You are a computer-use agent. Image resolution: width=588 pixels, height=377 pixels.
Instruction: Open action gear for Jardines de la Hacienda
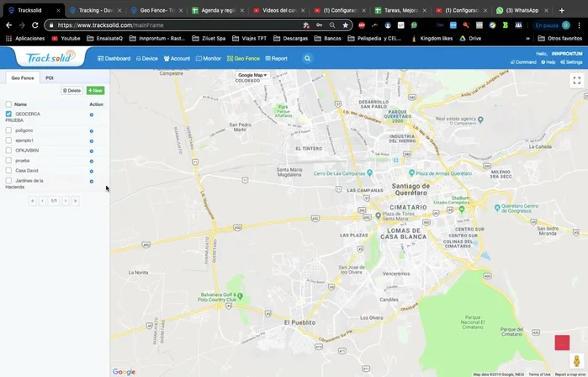pos(92,182)
